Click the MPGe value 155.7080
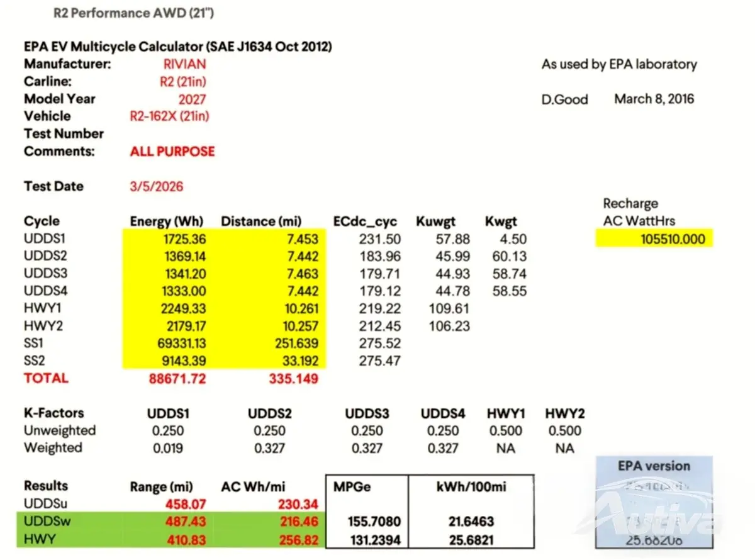Image resolution: width=755 pixels, height=560 pixels. click(374, 522)
